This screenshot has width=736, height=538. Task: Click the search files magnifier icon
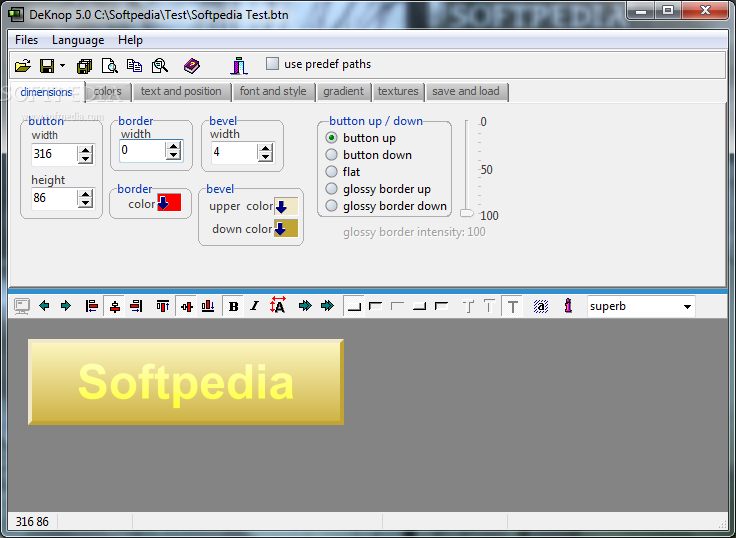point(160,66)
